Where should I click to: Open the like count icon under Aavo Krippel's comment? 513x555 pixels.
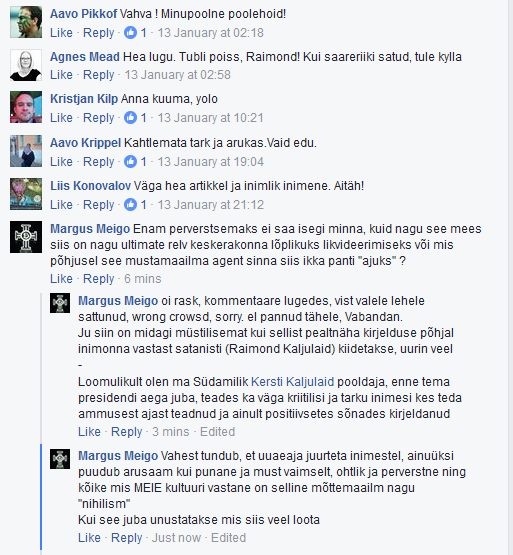tap(130, 162)
